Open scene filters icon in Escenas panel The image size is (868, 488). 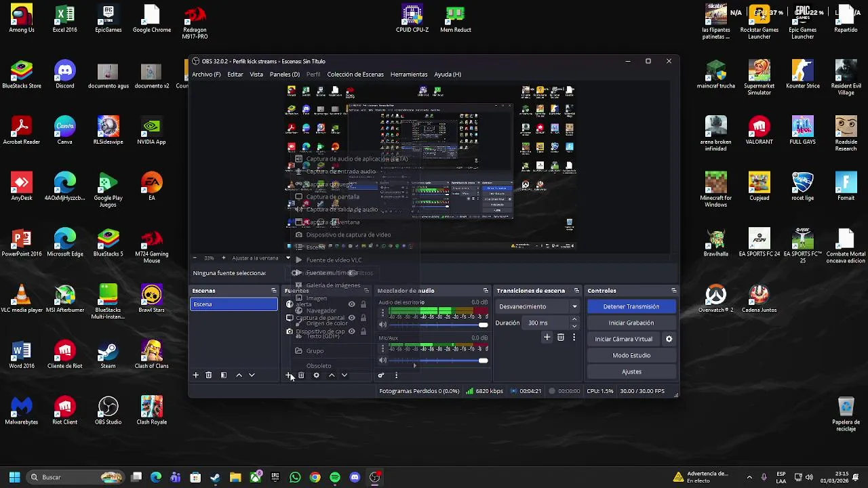tap(224, 375)
